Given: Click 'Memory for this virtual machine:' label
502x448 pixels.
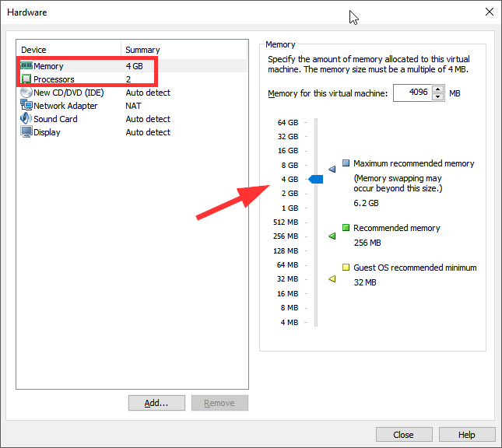Looking at the screenshot, I should 328,93.
